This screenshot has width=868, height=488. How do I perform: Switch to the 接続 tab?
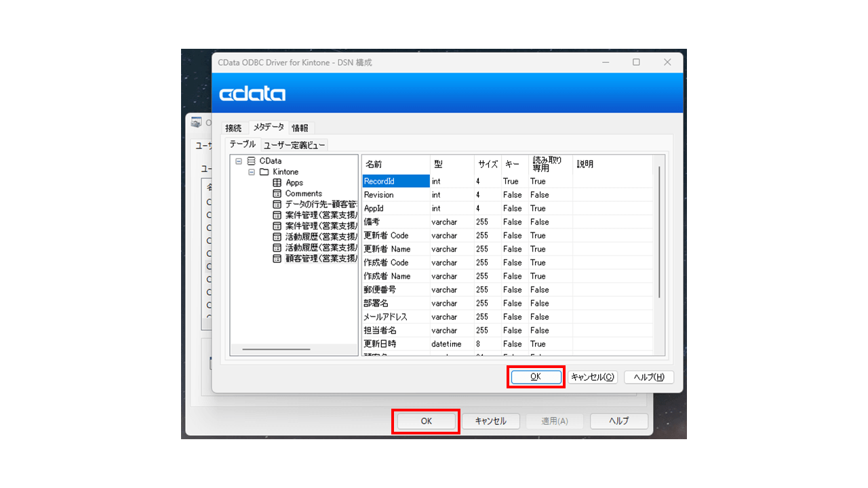tap(233, 128)
